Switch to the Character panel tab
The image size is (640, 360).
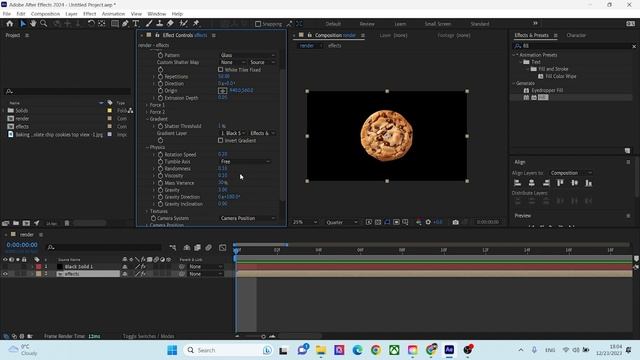[576, 36]
